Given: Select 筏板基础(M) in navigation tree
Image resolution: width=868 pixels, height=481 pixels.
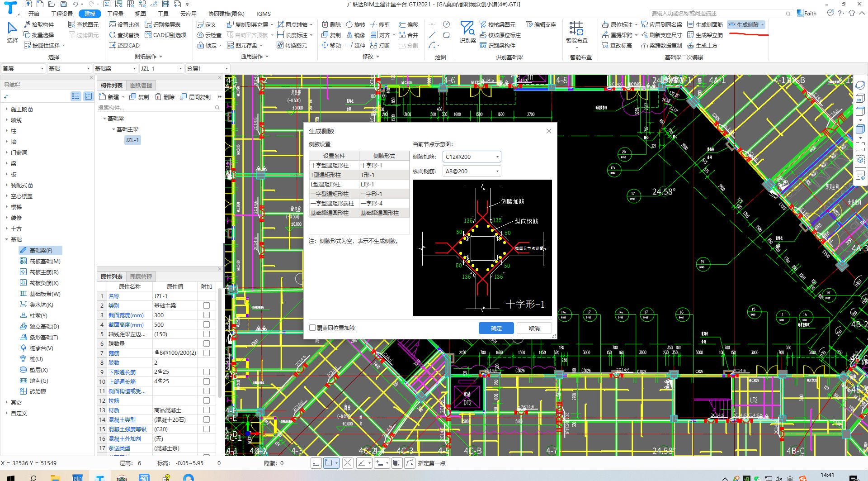Looking at the screenshot, I should click(x=40, y=261).
